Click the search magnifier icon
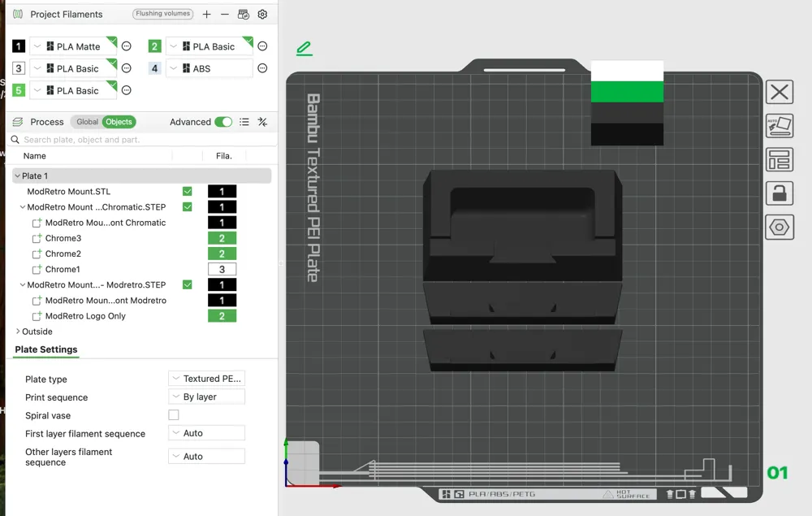 tap(15, 140)
